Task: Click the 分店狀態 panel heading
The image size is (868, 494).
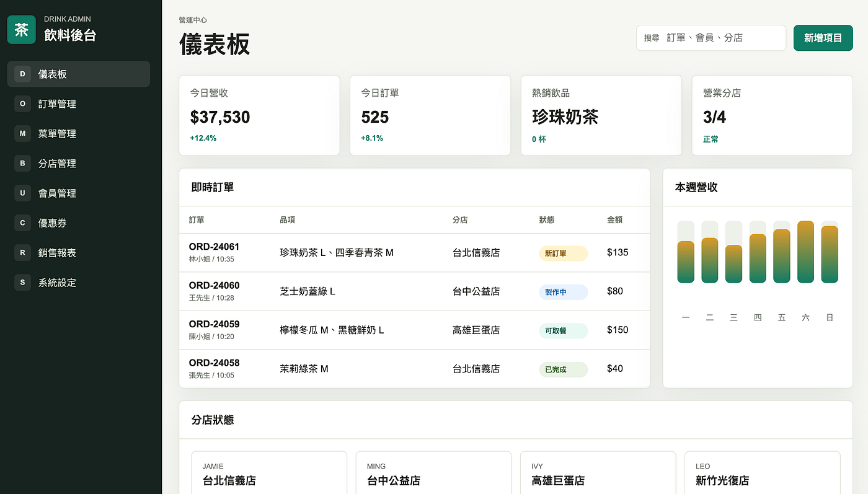Action: [x=213, y=420]
